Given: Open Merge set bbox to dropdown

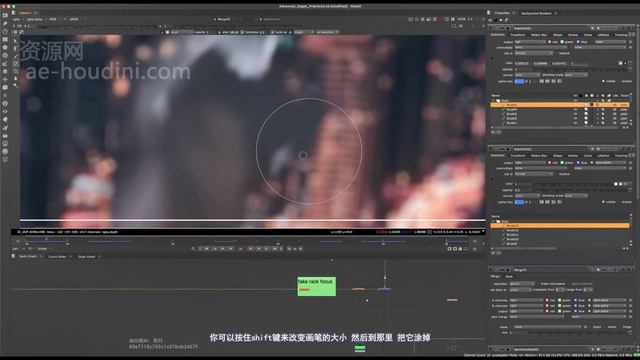Looking at the screenshot, I should (520, 289).
